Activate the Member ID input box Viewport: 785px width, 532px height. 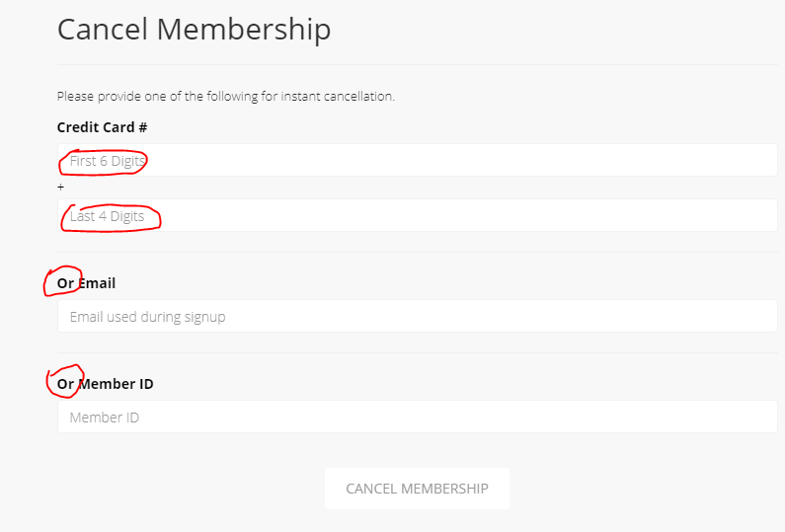[418, 417]
